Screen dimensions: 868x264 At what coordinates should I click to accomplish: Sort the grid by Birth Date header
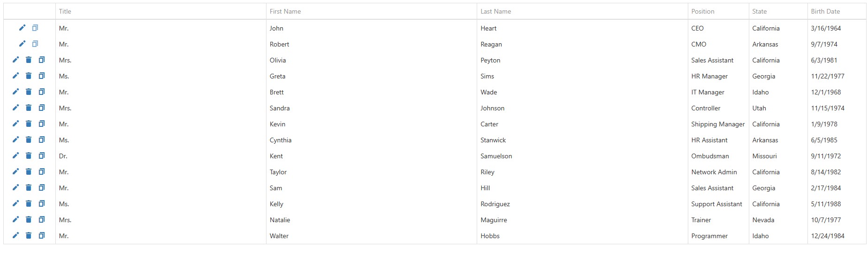tap(825, 11)
